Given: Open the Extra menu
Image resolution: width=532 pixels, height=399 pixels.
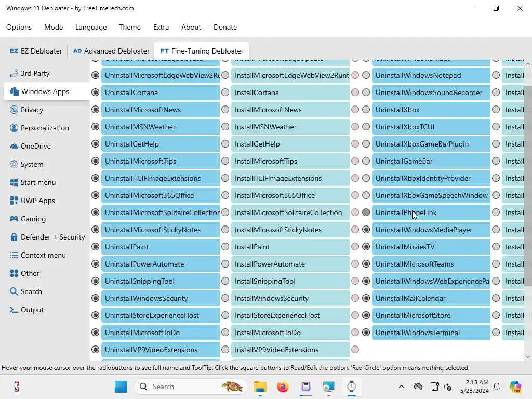Looking at the screenshot, I should pos(161,27).
